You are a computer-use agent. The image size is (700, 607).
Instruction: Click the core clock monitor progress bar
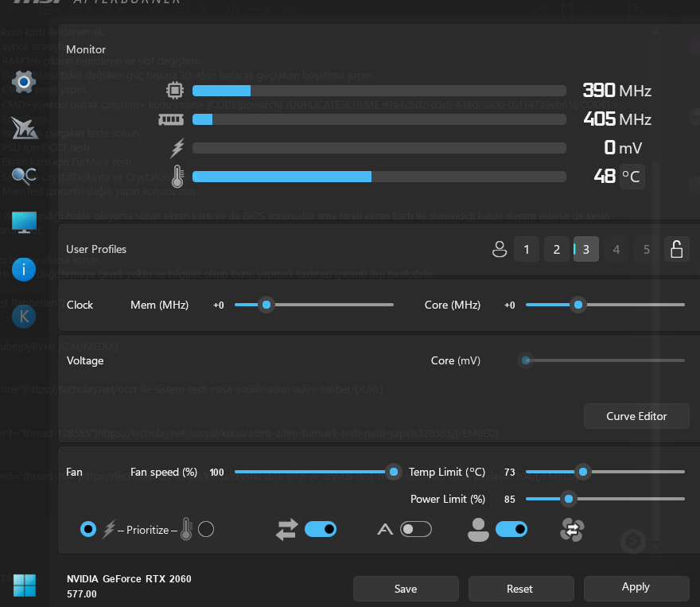click(379, 91)
